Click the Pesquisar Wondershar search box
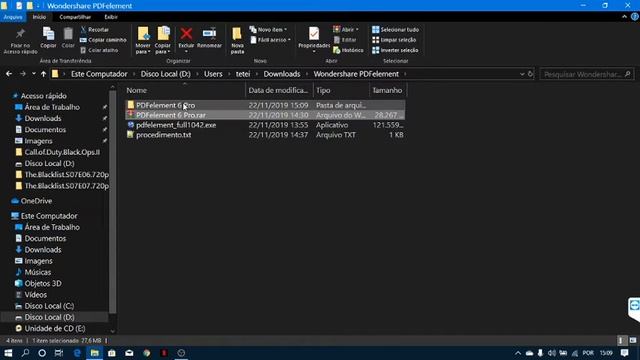The width and height of the screenshot is (640, 360). (x=587, y=74)
